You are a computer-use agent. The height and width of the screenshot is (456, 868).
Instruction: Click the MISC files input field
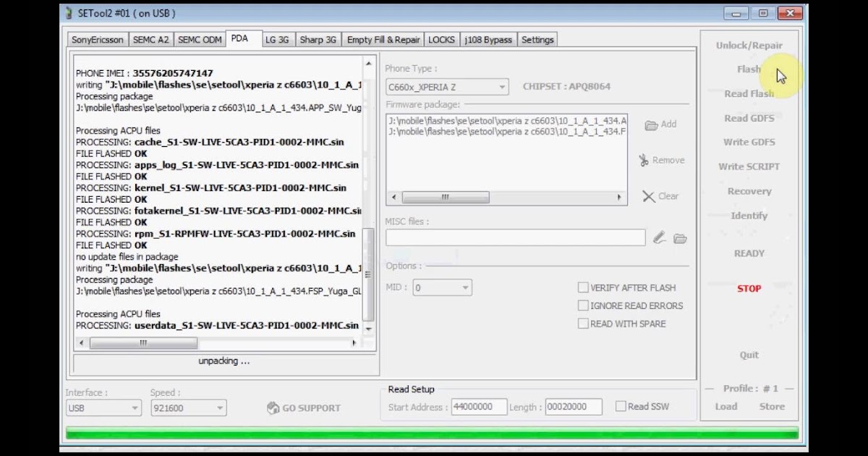coord(515,237)
